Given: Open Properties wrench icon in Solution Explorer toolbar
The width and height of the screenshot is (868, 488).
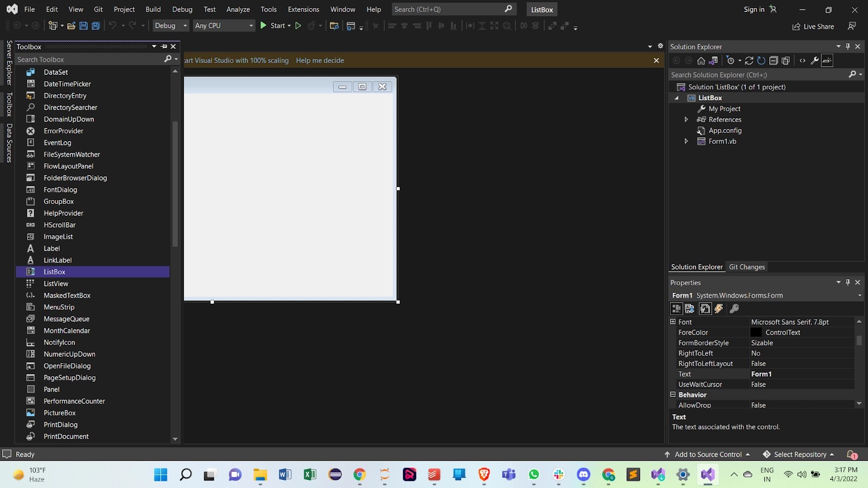Looking at the screenshot, I should point(814,61).
